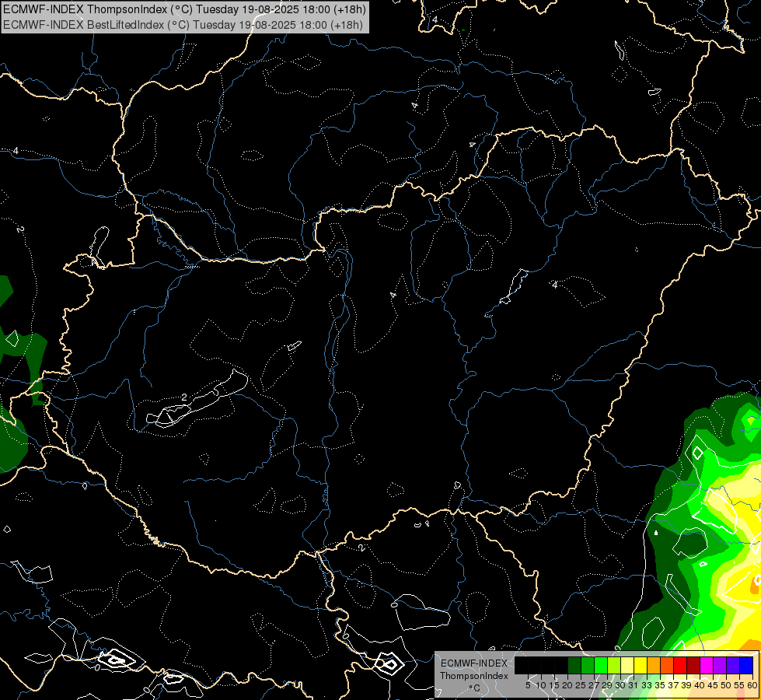The height and width of the screenshot is (700, 761).
Task: Click the BestLiftedIndex header title line
Action: [x=183, y=25]
